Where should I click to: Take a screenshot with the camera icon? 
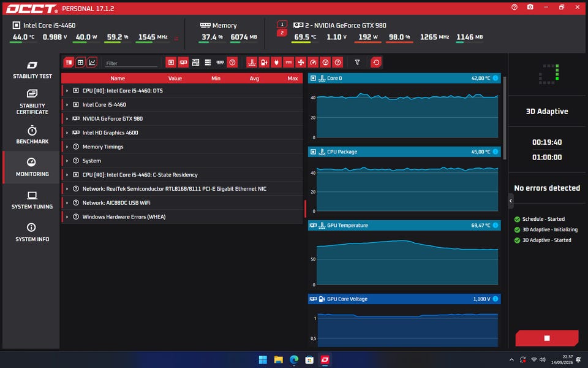pos(530,7)
